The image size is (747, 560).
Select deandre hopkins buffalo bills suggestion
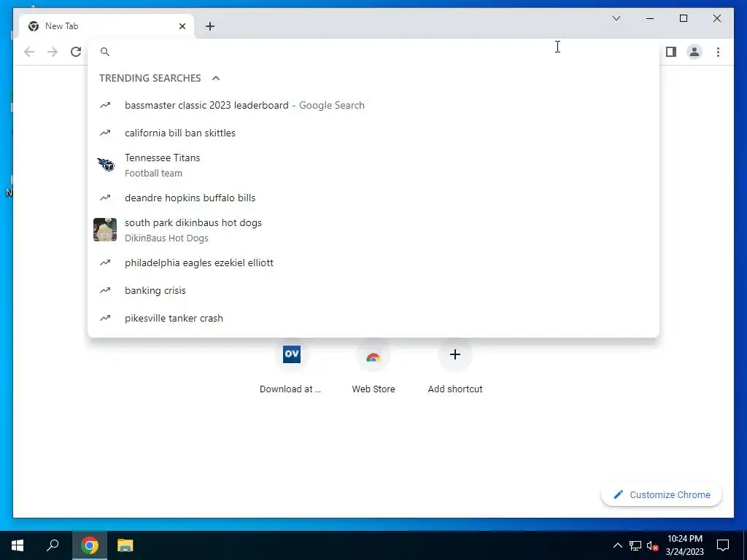[x=373, y=198]
